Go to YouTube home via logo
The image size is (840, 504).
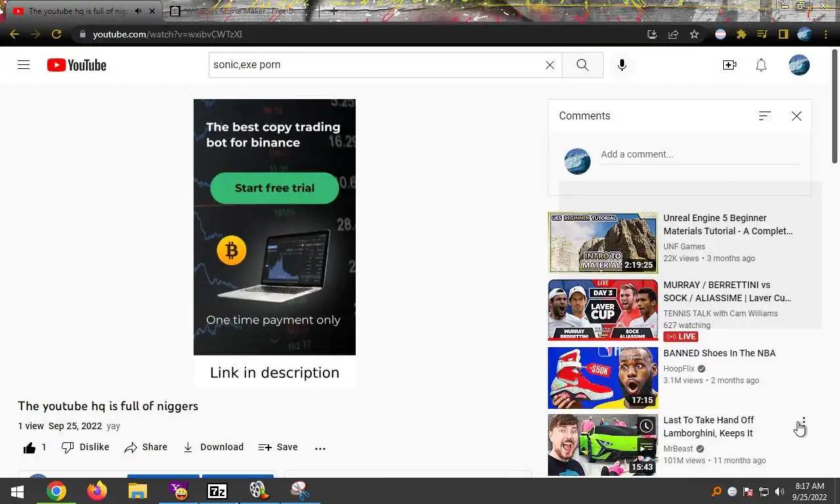click(77, 65)
